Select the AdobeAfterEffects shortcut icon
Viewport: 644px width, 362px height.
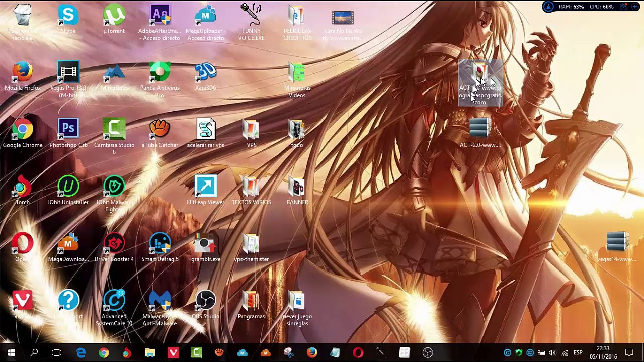click(x=159, y=23)
